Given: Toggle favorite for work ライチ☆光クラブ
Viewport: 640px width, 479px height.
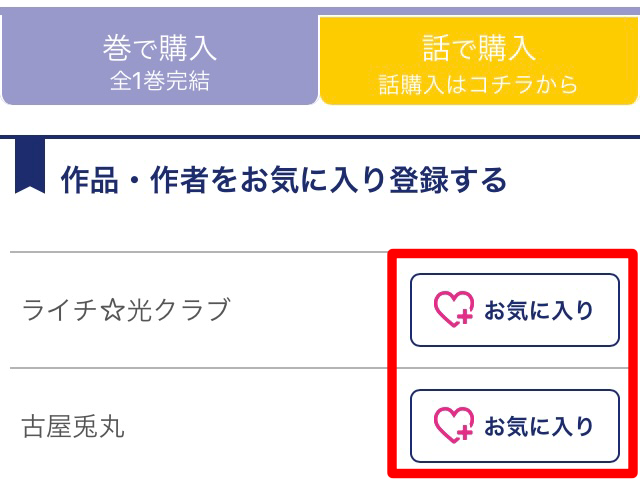Looking at the screenshot, I should point(515,310).
